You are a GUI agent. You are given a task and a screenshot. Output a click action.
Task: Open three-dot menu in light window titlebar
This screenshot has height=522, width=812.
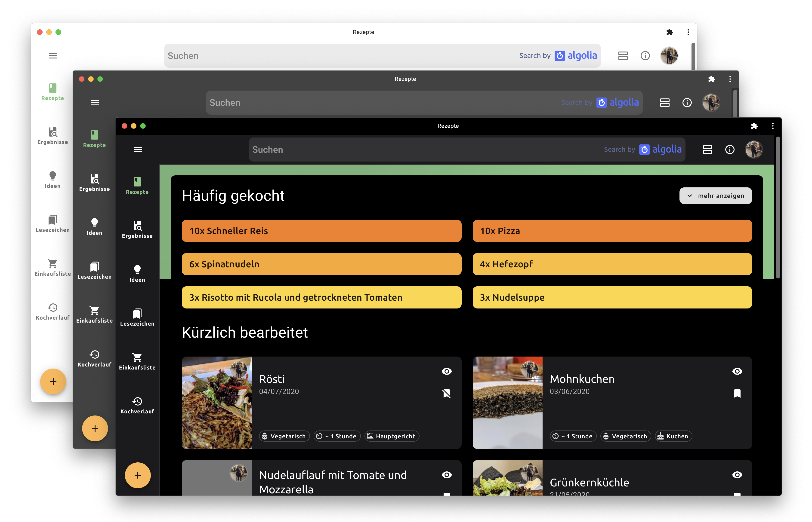click(x=688, y=32)
